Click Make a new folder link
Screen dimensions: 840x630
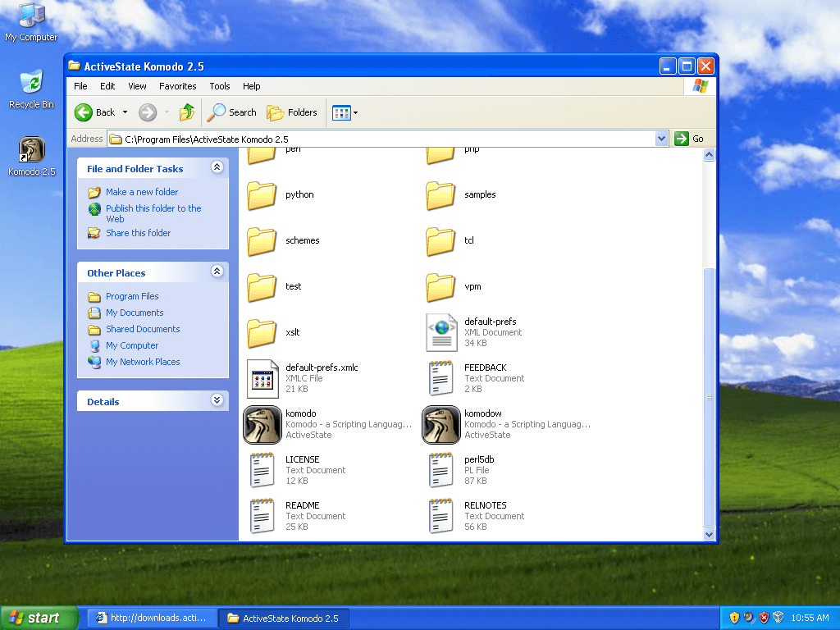click(x=142, y=192)
